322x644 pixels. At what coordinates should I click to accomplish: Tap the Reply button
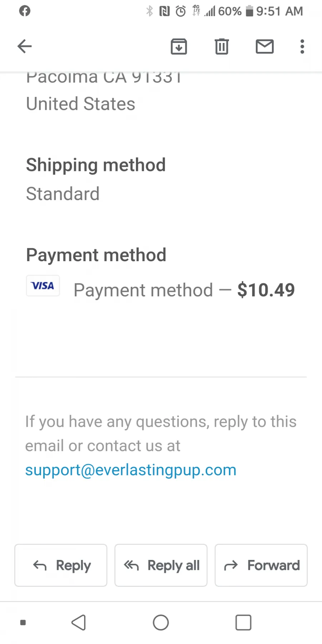tap(61, 565)
